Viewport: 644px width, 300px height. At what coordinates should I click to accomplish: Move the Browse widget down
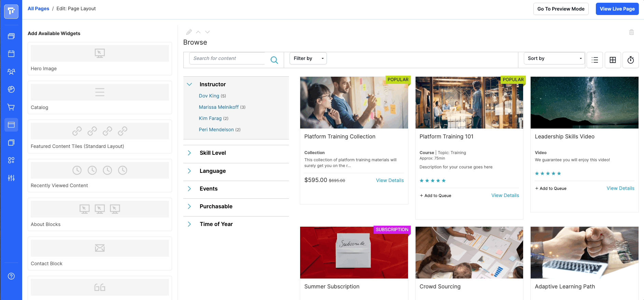[x=207, y=32]
